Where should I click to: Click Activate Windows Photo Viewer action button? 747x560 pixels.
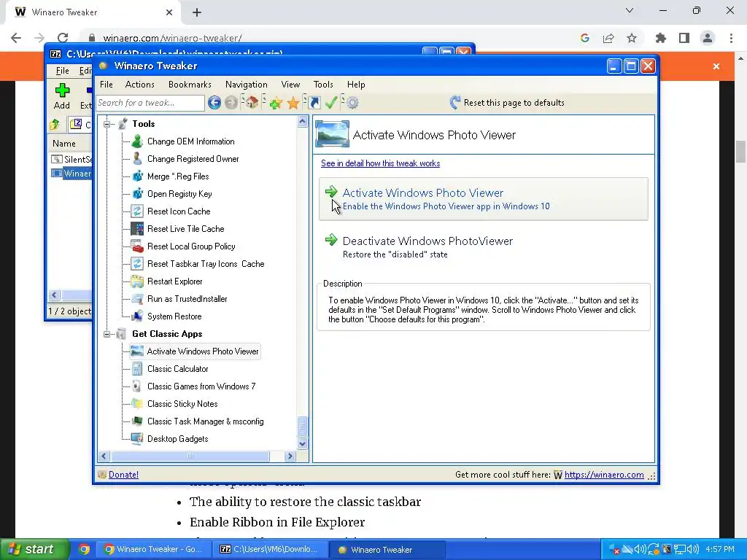tap(483, 199)
